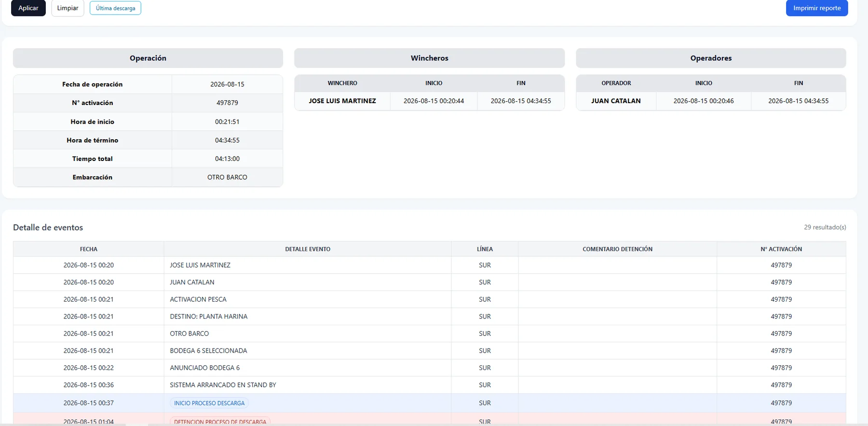
Task: Select ANUNCIADO BODEGA 6 event
Action: [204, 368]
